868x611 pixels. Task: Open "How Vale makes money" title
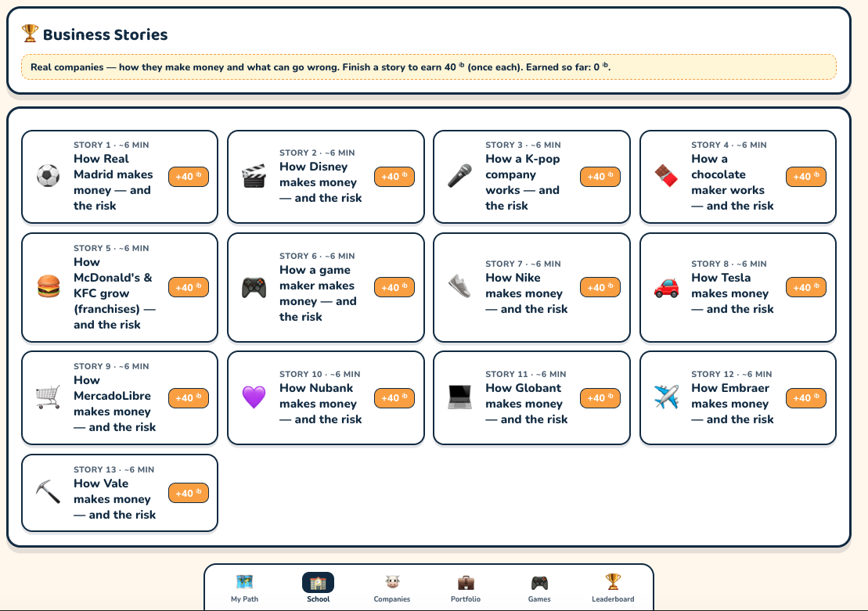[114, 498]
